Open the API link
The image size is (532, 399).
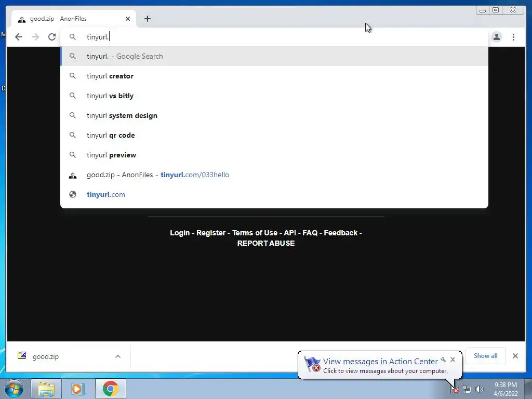coord(290,233)
